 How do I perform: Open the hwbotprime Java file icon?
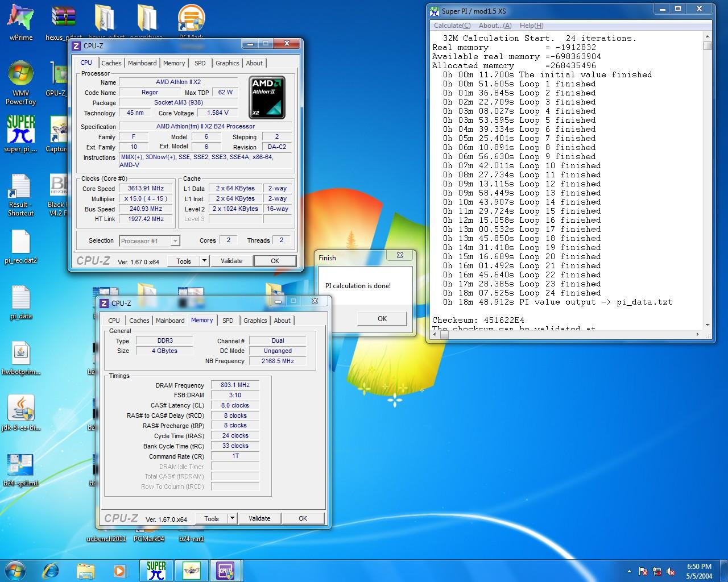(20, 358)
